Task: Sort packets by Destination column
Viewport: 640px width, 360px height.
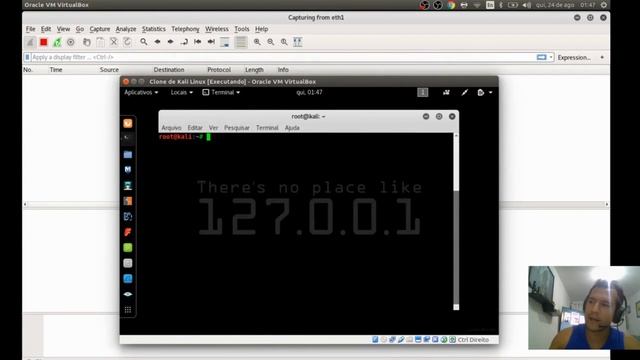Action: tap(169, 70)
